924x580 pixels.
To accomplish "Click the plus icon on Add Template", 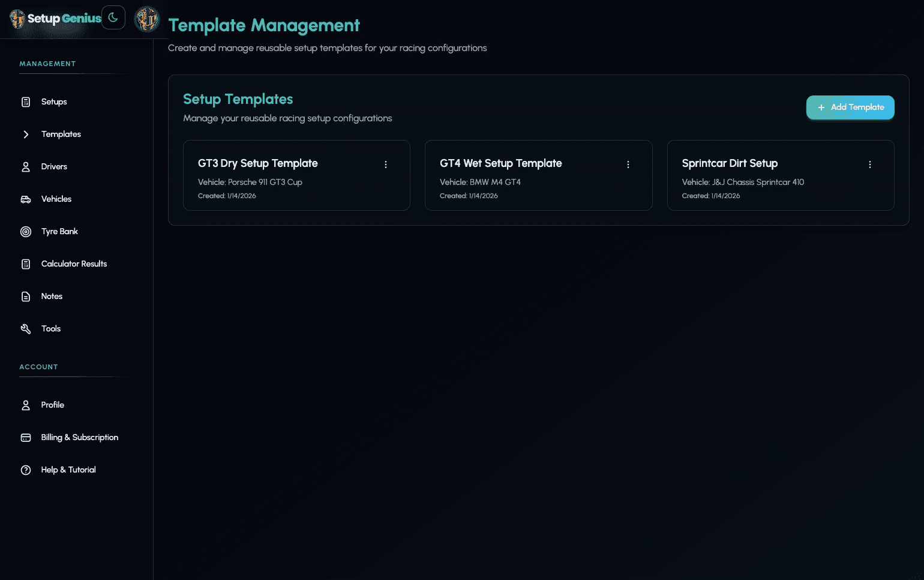I will click(x=821, y=107).
